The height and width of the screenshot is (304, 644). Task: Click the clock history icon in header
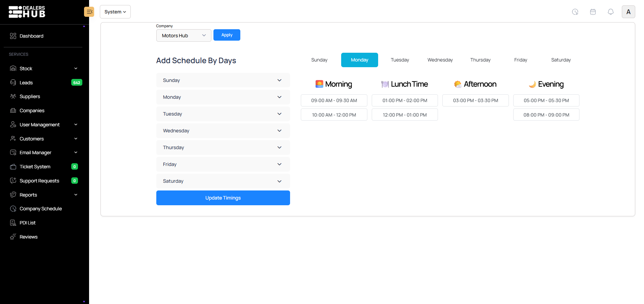(575, 12)
